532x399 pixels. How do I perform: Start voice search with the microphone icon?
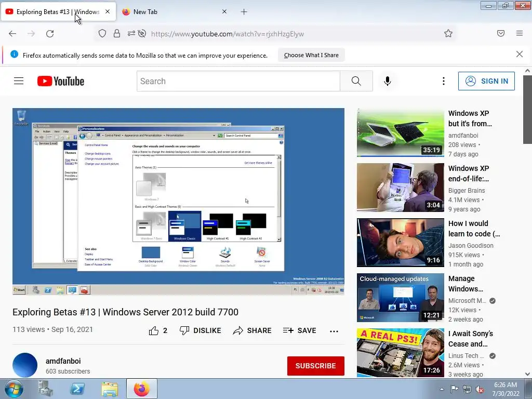(388, 81)
